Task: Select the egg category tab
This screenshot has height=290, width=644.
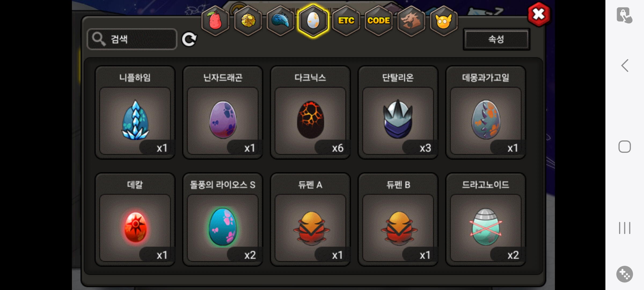Action: click(x=313, y=21)
